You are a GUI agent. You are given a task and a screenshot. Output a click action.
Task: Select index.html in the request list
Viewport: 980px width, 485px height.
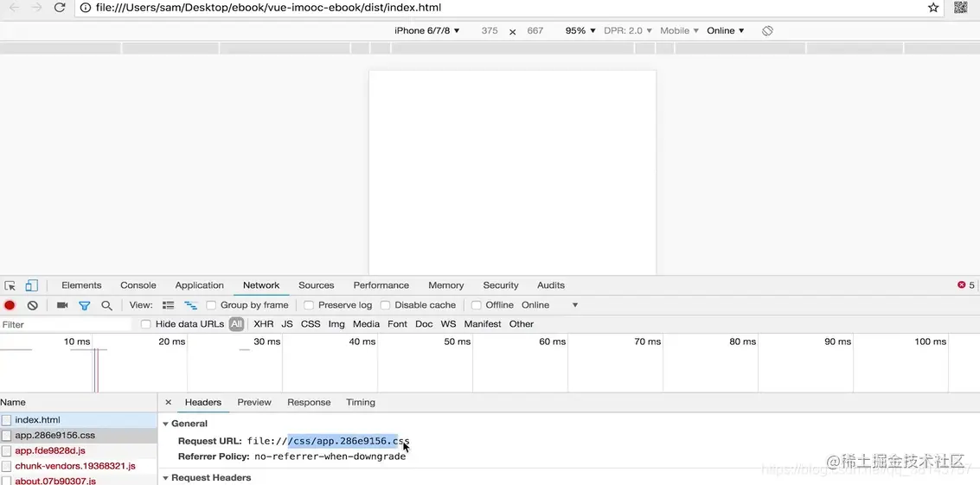(78, 420)
